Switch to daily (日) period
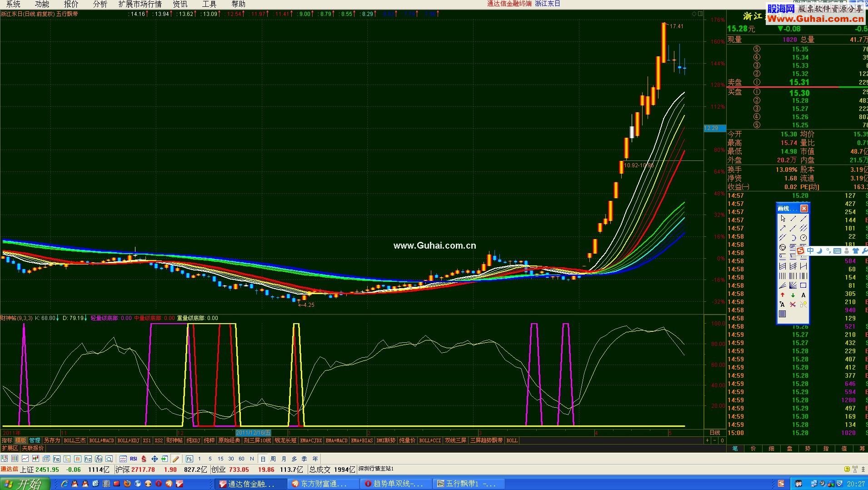Image resolution: width=868 pixels, height=490 pixels. pos(263,459)
